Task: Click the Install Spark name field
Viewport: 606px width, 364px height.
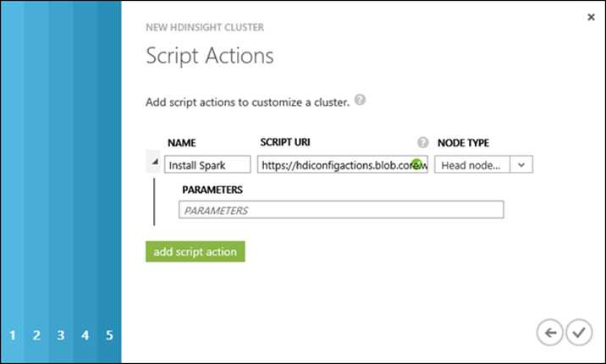Action: click(207, 165)
